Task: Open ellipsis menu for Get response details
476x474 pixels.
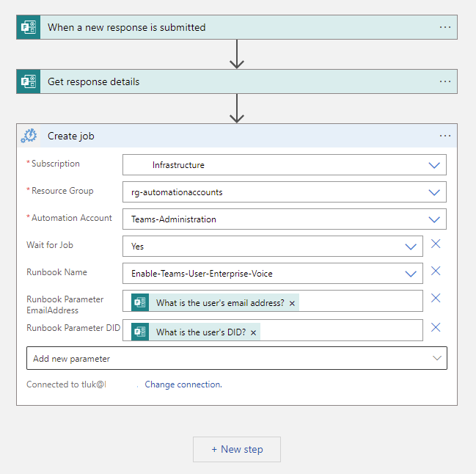Action: point(445,81)
